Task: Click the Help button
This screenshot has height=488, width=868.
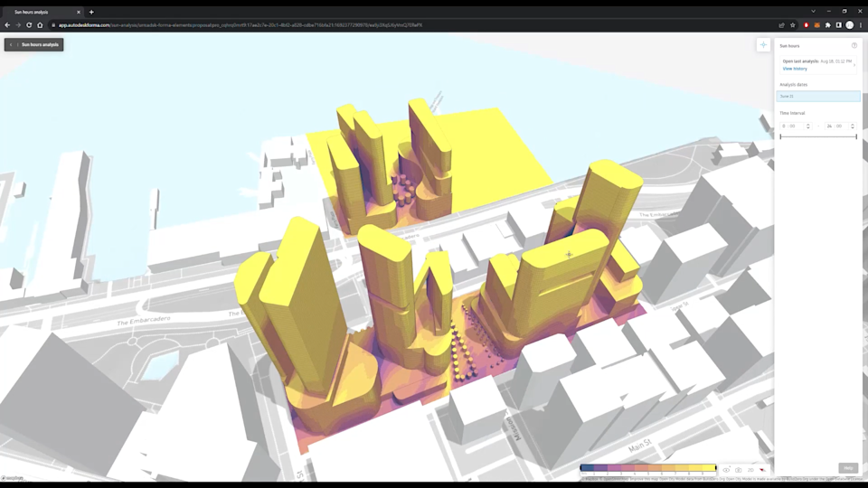Action: click(x=848, y=468)
